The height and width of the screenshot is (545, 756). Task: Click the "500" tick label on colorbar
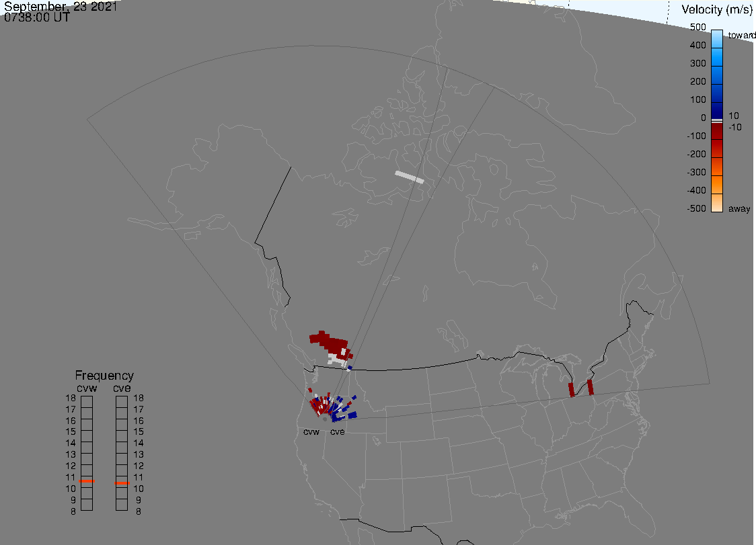pyautogui.click(x=697, y=27)
